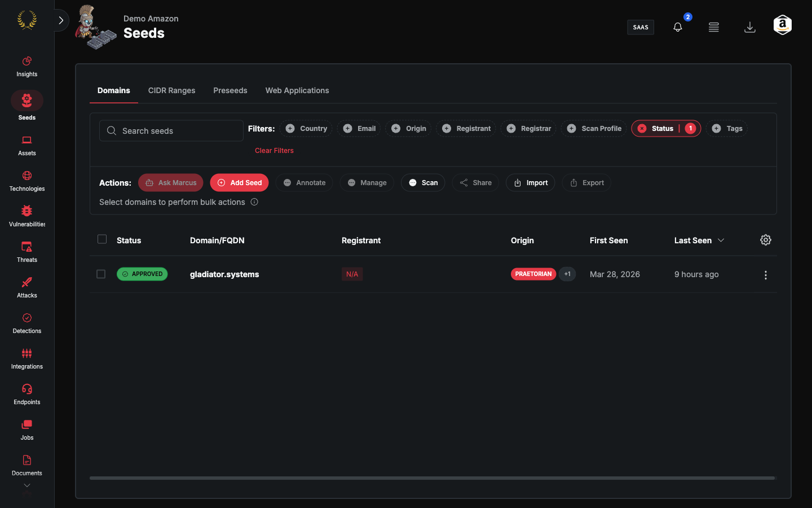Open the Email filter

tap(359, 129)
